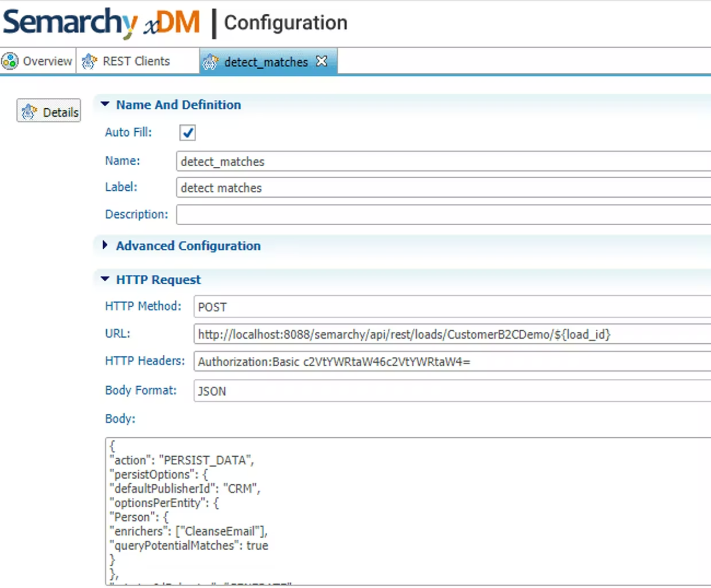
Task: Click inside the Body JSON text area
Action: (408, 511)
